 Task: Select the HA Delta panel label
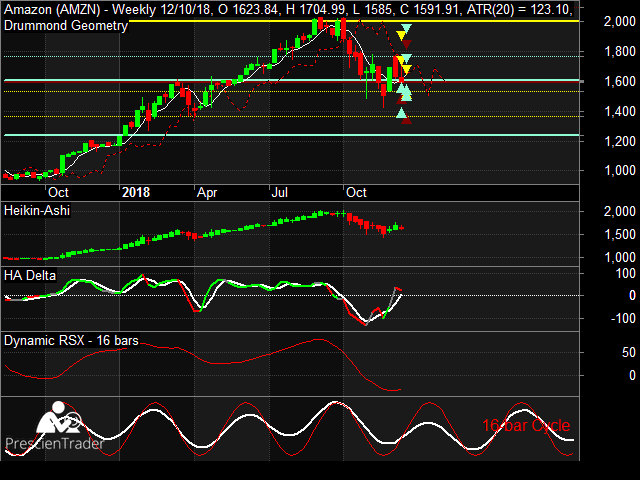coord(30,275)
